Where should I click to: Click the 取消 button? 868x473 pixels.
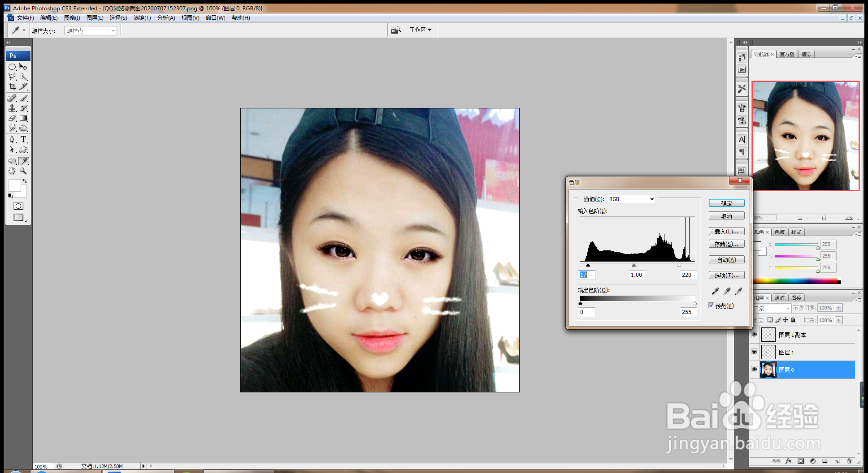726,215
